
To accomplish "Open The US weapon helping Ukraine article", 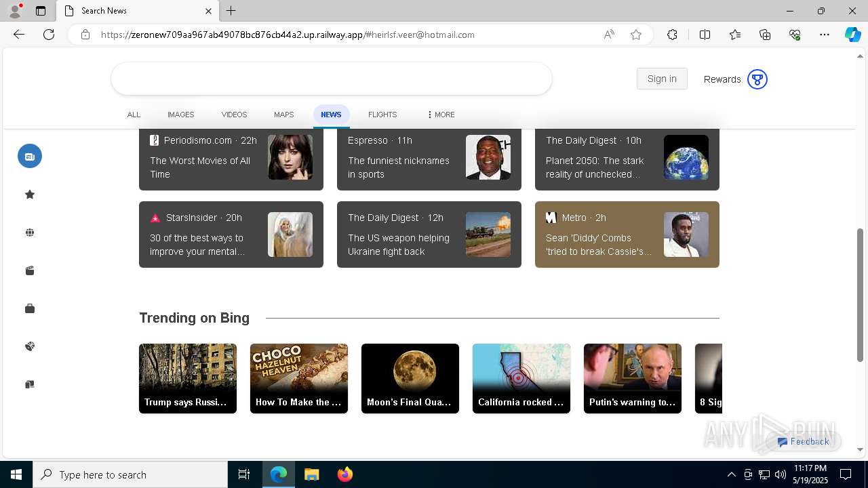I will coord(429,235).
